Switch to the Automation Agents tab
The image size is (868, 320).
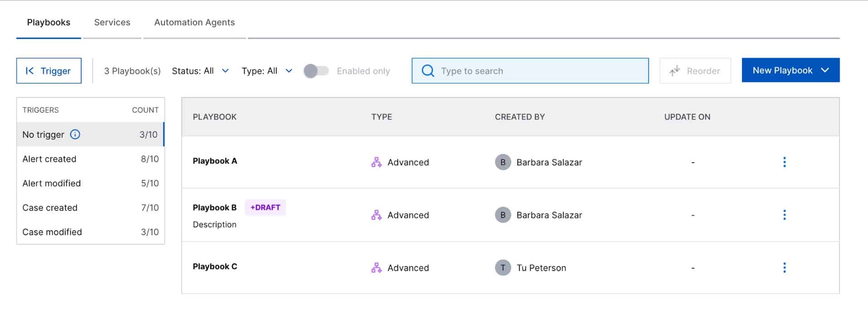tap(194, 22)
